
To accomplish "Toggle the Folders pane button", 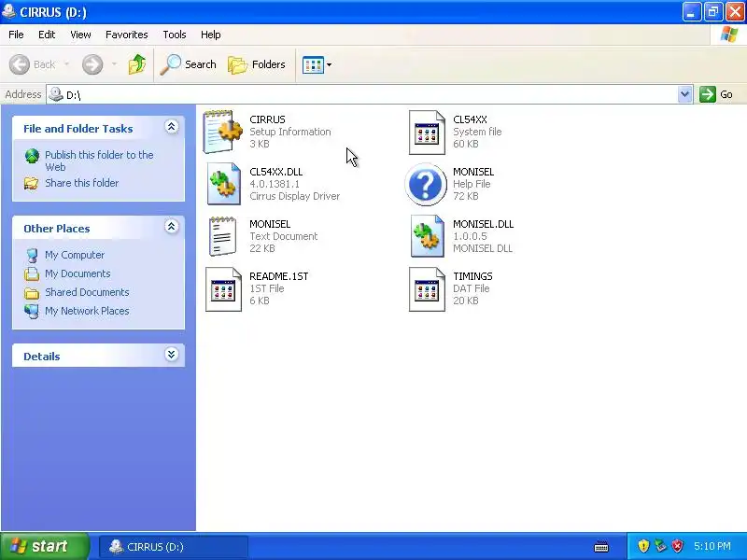I will tap(256, 64).
